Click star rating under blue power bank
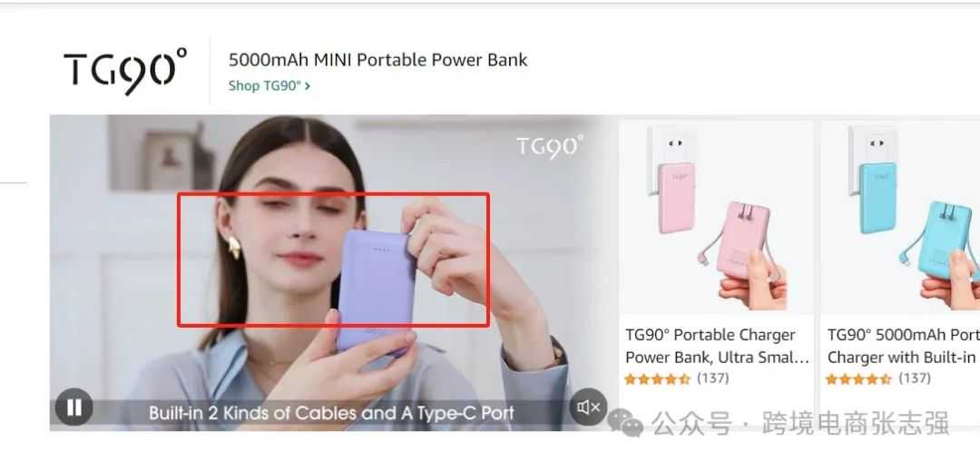The height and width of the screenshot is (462, 980). coord(858,378)
